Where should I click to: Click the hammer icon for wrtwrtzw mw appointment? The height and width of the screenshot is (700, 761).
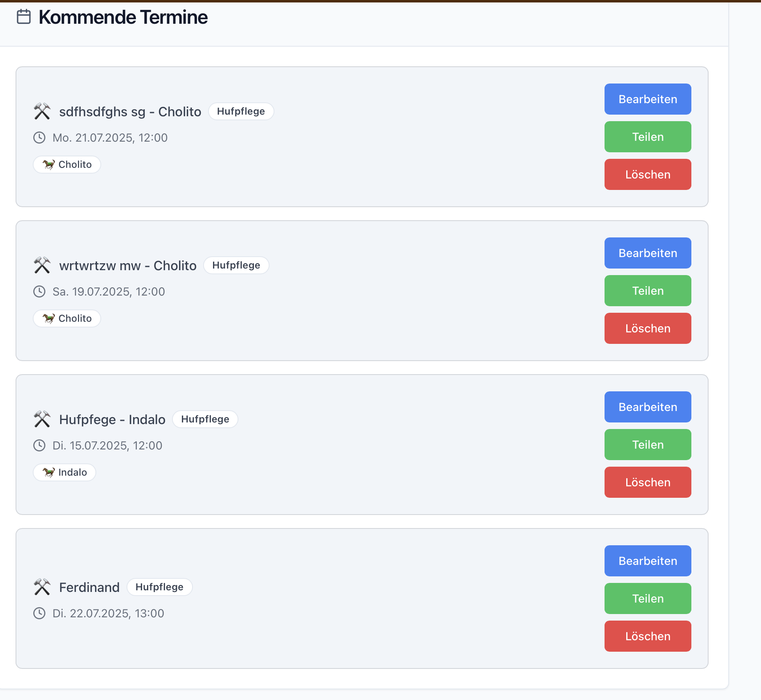(42, 265)
